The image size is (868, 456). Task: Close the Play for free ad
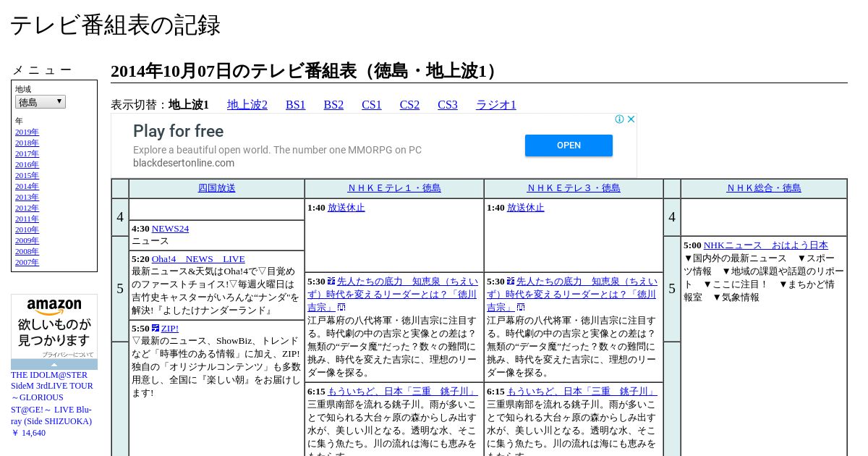pos(631,119)
